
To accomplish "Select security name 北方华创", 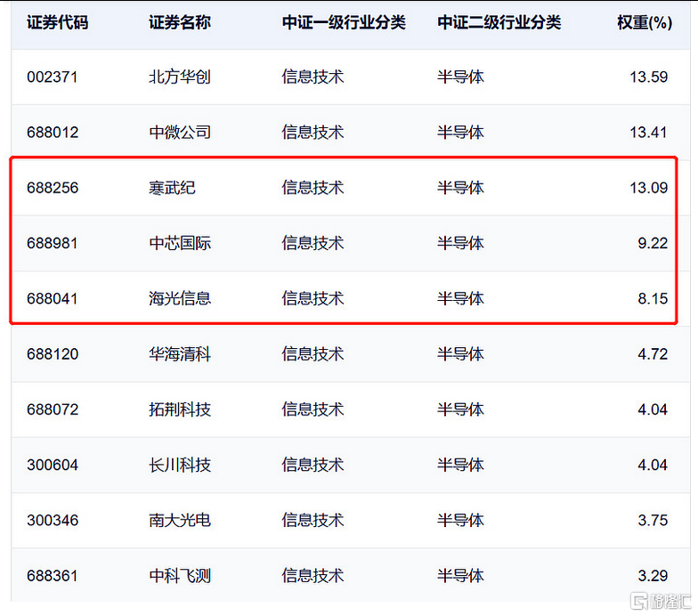I will click(180, 77).
